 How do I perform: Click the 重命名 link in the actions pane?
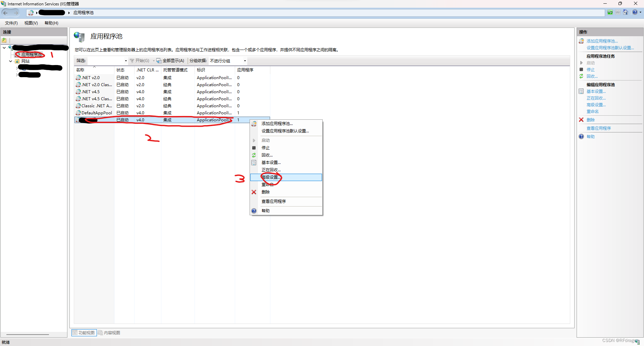593,112
